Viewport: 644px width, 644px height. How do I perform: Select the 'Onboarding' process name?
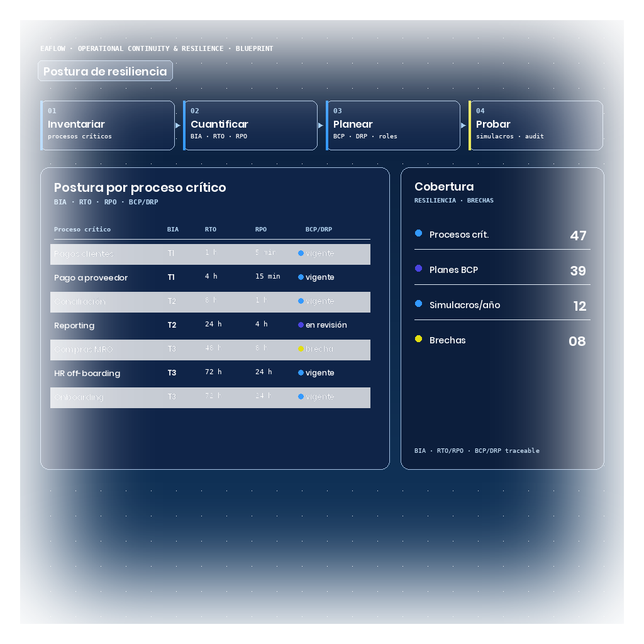tap(79, 397)
